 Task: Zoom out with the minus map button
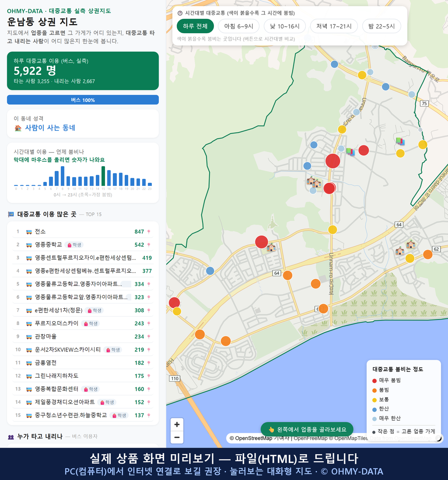[x=177, y=437]
